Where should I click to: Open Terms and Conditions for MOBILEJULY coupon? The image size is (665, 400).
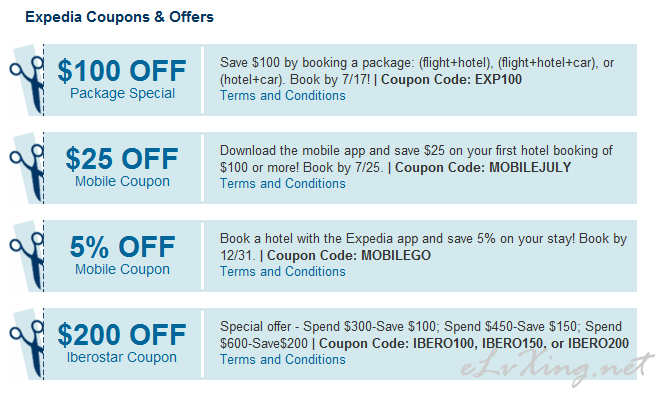tap(282, 184)
